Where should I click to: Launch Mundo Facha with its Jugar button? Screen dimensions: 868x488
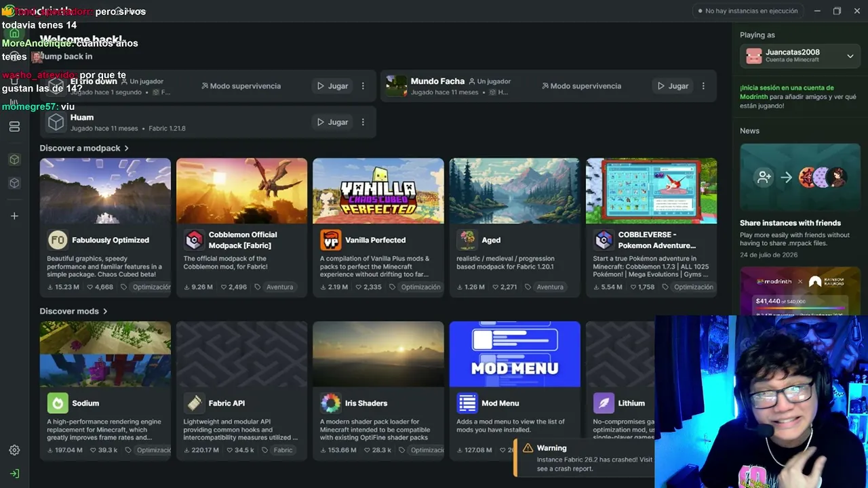(673, 86)
